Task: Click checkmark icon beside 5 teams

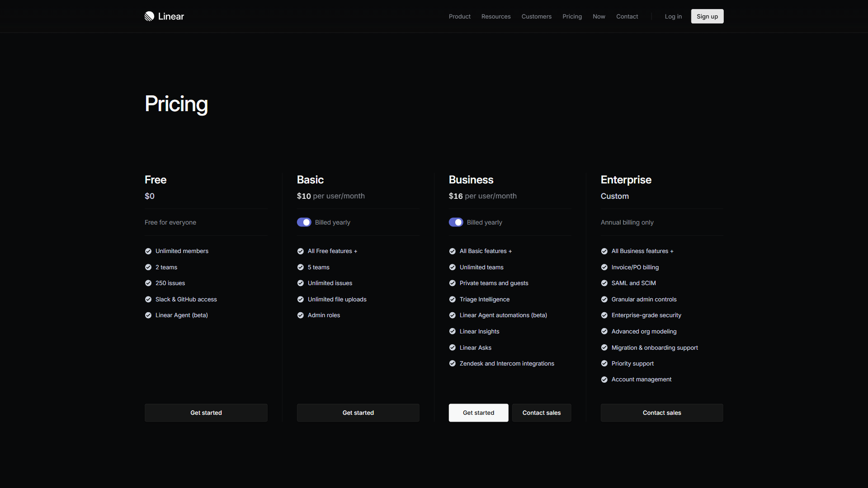Action: point(301,267)
